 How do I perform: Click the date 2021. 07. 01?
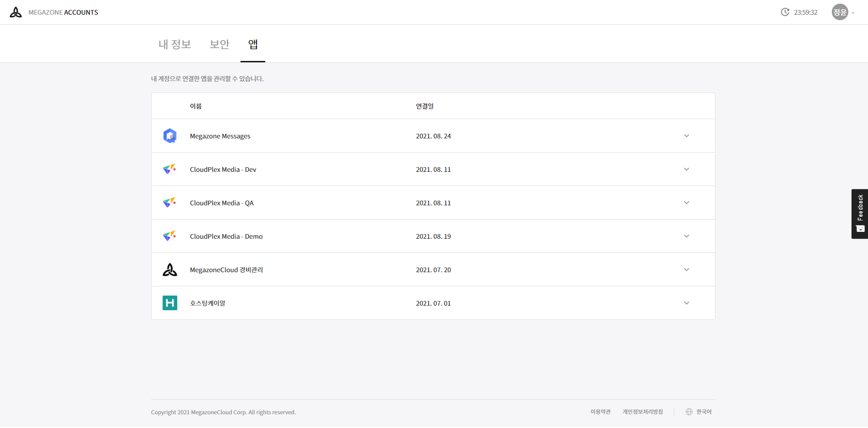click(433, 303)
